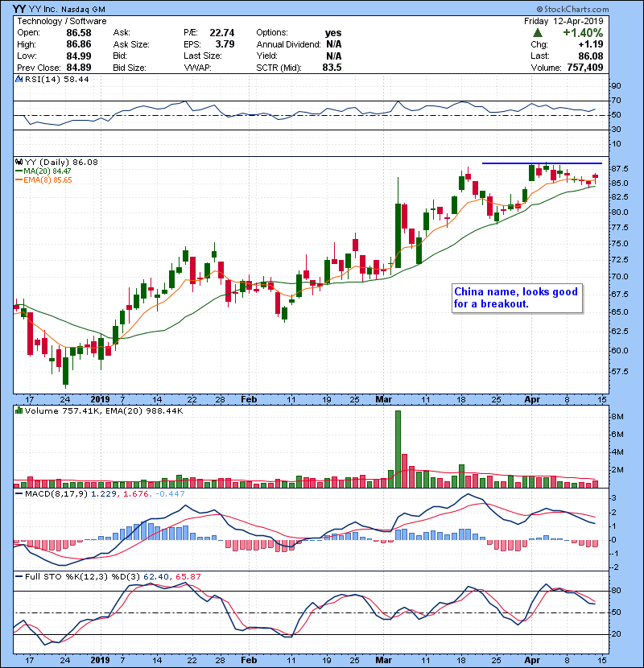Screen dimensions: 644x668
Task: Click the Annual Dividend N/A value
Action: point(334,44)
